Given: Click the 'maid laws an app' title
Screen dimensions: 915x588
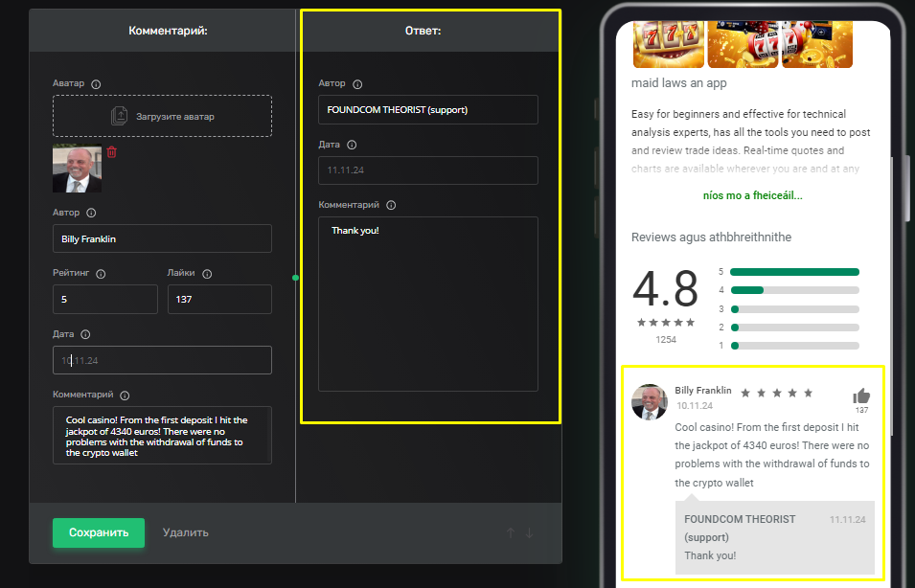Looking at the screenshot, I should click(x=679, y=82).
